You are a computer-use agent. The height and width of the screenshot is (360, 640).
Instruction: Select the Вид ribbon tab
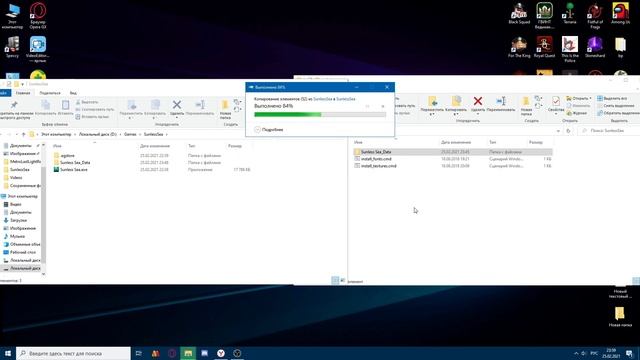(73, 93)
